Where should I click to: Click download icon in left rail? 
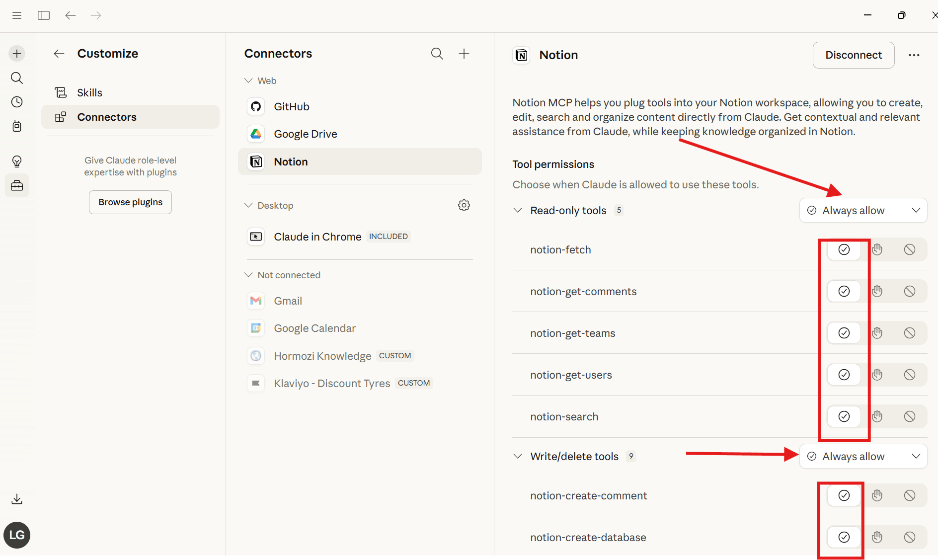(17, 499)
